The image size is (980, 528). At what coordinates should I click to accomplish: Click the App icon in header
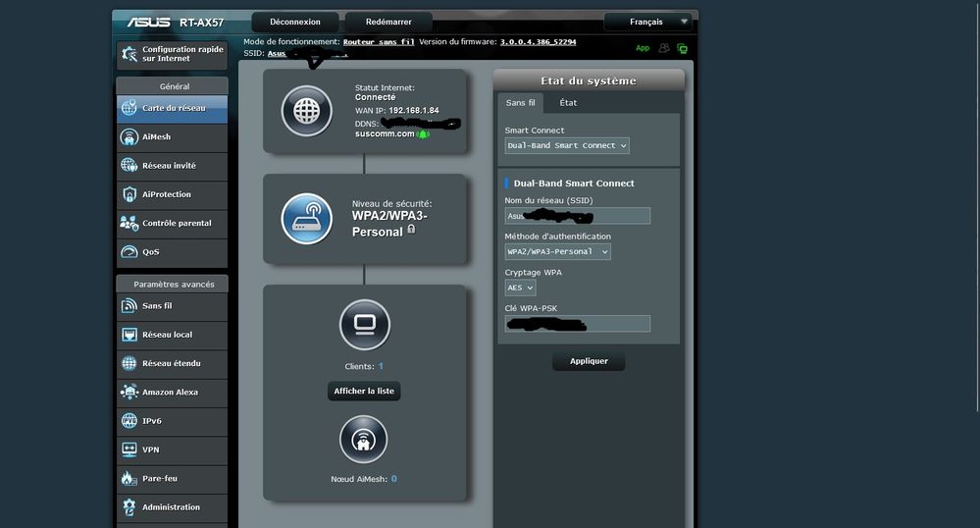click(643, 47)
